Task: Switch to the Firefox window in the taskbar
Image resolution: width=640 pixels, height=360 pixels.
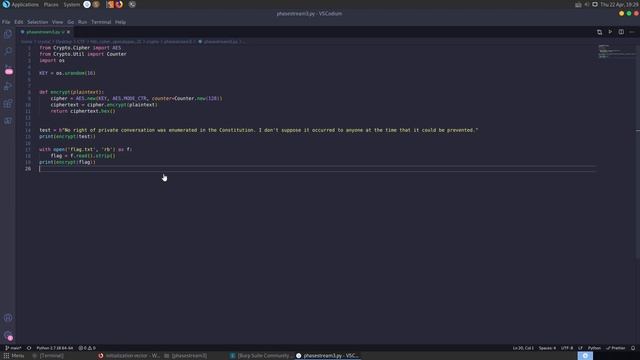Action: 129,356
